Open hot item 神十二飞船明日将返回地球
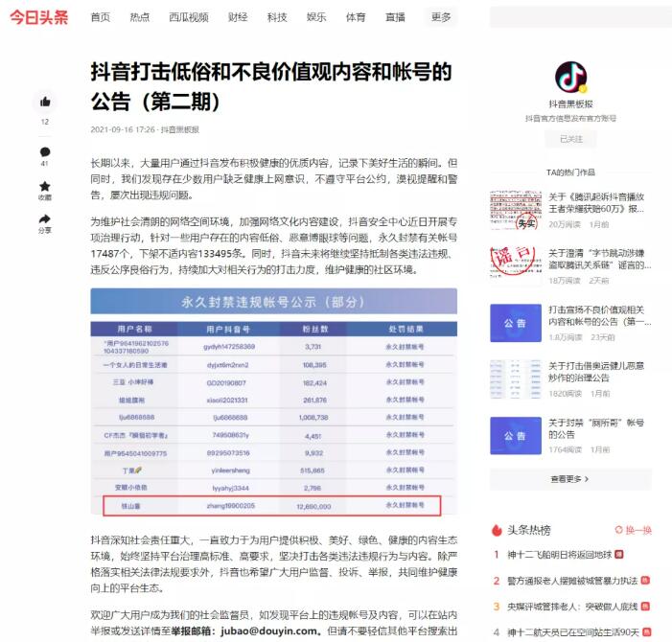The height and width of the screenshot is (642, 672). [560, 555]
